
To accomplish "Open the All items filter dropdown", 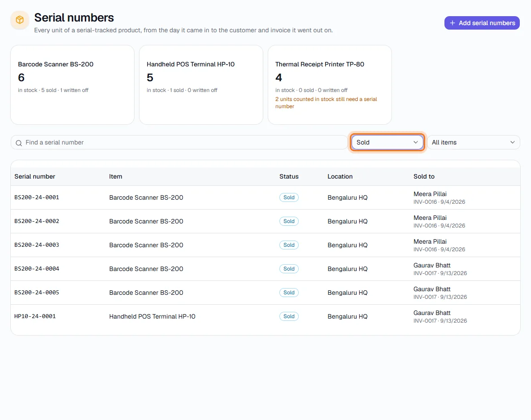I will [474, 142].
